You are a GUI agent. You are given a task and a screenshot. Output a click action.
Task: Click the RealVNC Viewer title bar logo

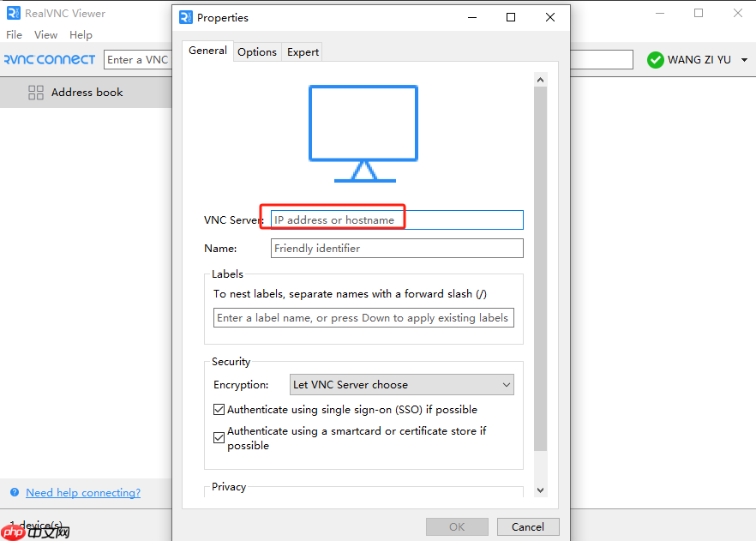coord(14,13)
